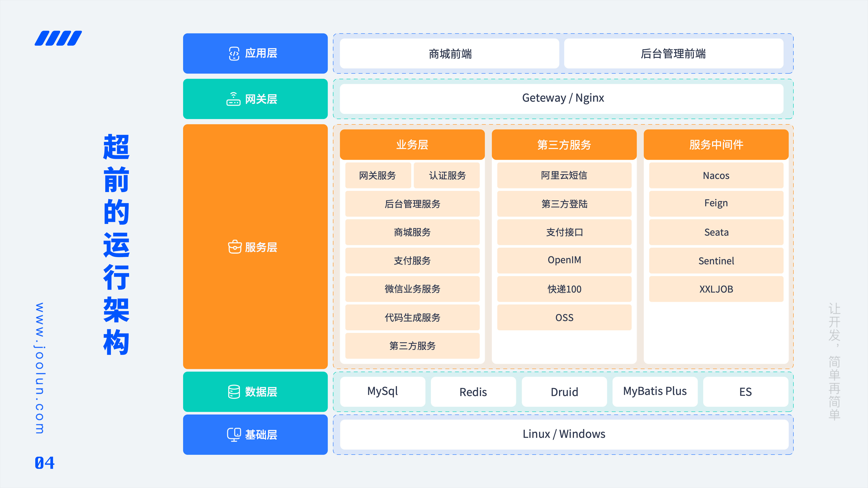Image resolution: width=868 pixels, height=488 pixels.
Task: Click the 业务层 header
Action: point(412,145)
